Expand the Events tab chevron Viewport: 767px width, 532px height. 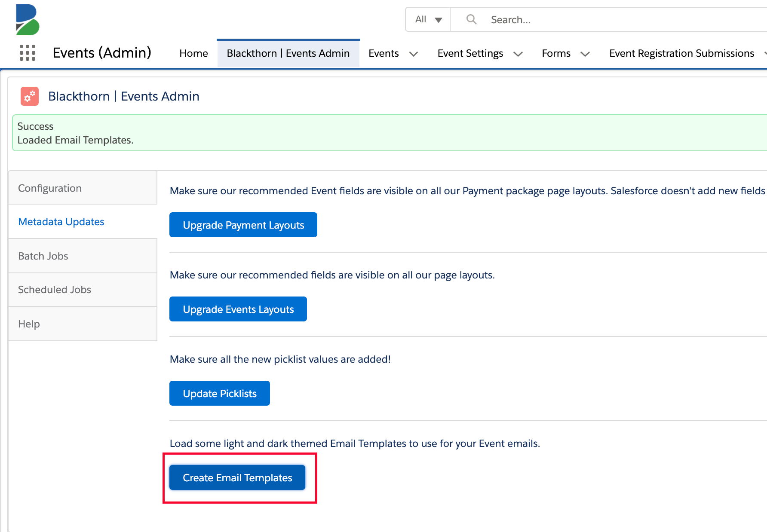pyautogui.click(x=414, y=54)
